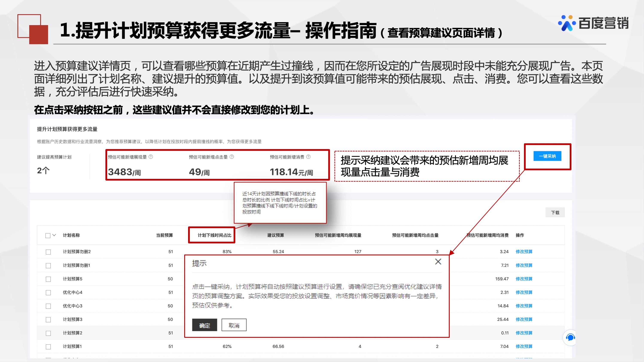The width and height of the screenshot is (644, 362).
Task: Select the checkbox for 计划预算3
Action: pos(48,319)
